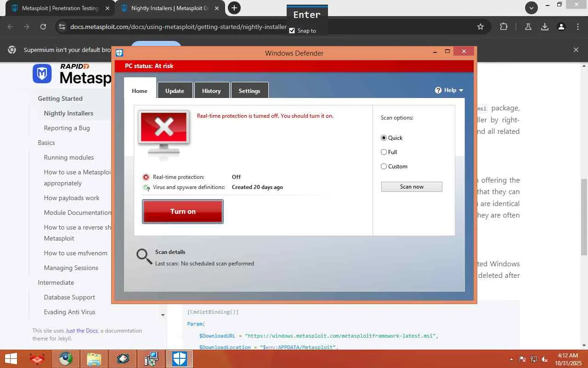Open the recording-tool icon in the taskbar
Image resolution: width=588 pixels, height=368 pixels.
[123, 359]
